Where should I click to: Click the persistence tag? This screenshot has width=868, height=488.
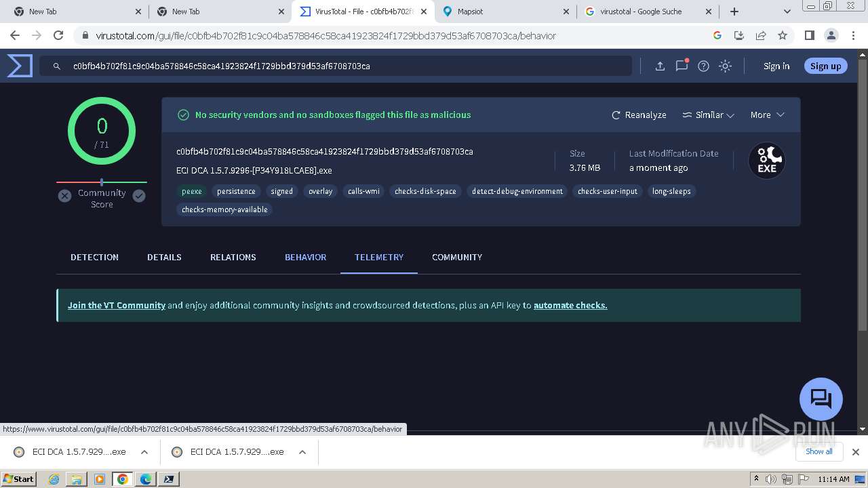(x=236, y=191)
